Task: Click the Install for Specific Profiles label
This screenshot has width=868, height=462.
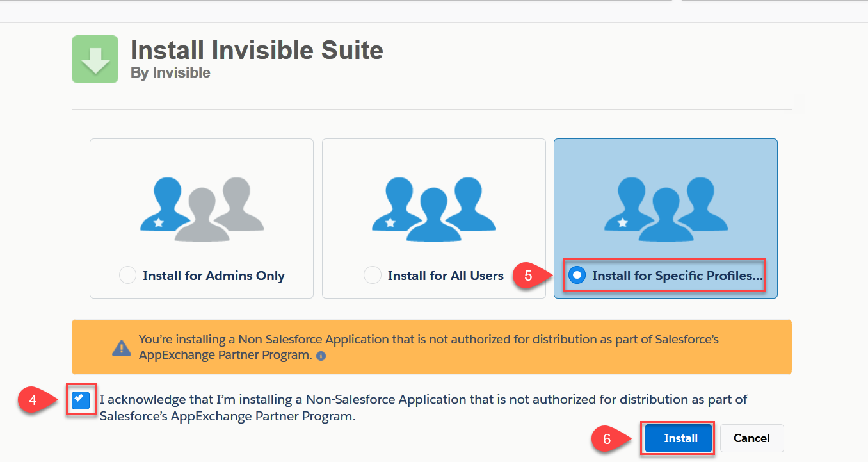Action: pos(677,276)
